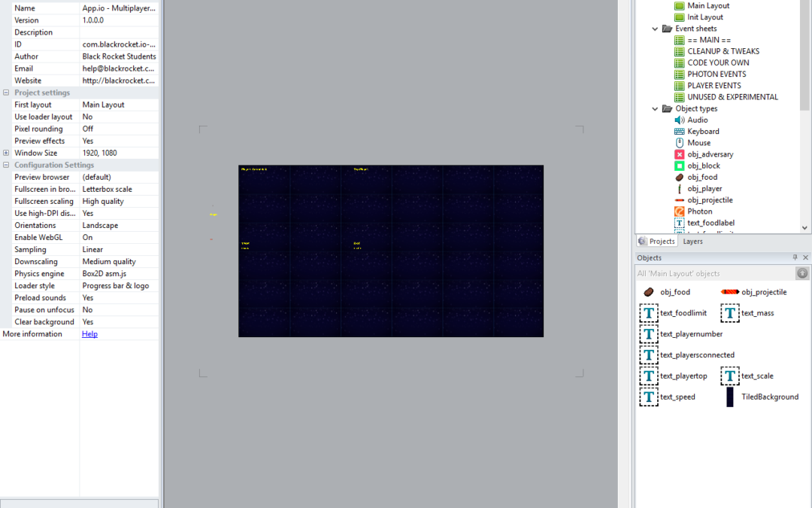Open PHOTON EVENTS event sheet icon

[679, 74]
